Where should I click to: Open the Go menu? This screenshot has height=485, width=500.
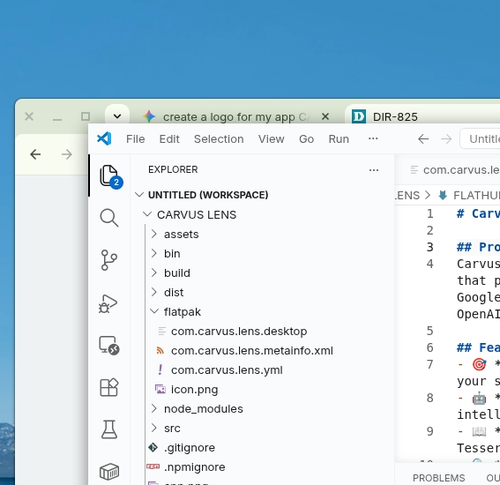click(x=306, y=139)
